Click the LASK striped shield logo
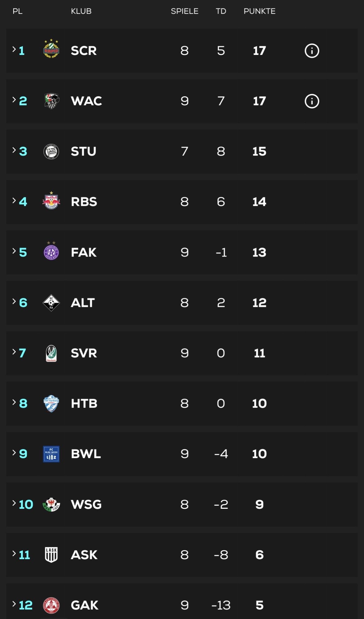 51,555
